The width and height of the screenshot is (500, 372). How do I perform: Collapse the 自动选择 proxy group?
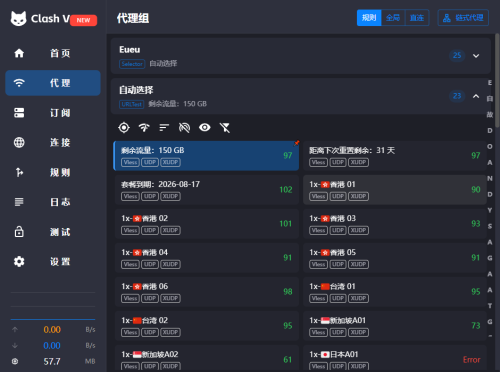click(x=476, y=96)
